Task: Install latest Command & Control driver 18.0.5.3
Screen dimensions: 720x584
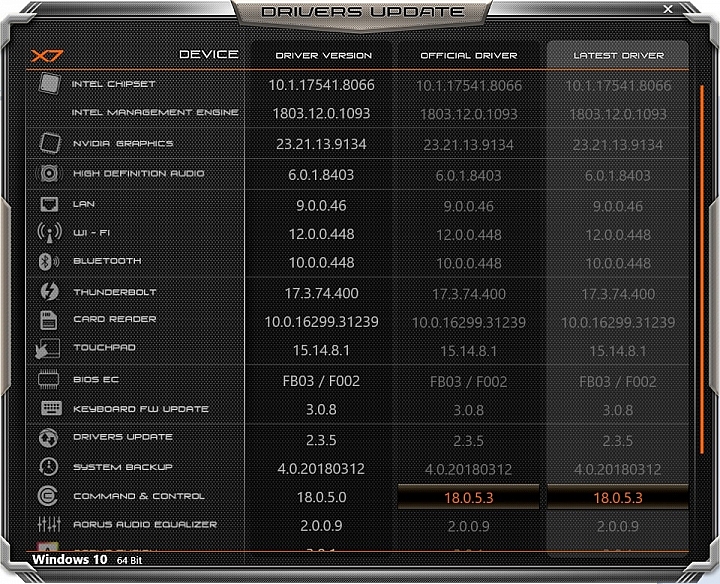Action: 618,497
